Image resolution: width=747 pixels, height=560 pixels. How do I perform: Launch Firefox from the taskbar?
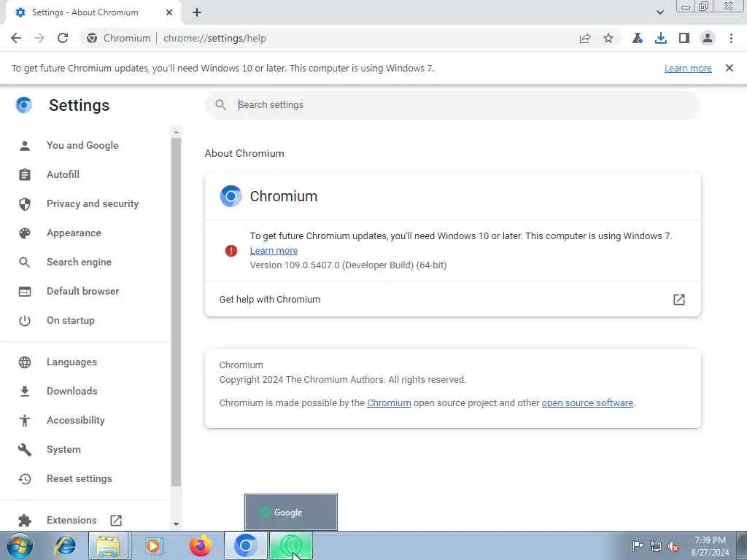[200, 545]
